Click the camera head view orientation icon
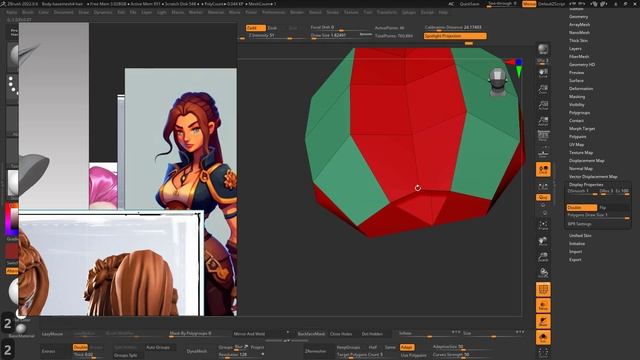The image size is (640, 360). [498, 82]
